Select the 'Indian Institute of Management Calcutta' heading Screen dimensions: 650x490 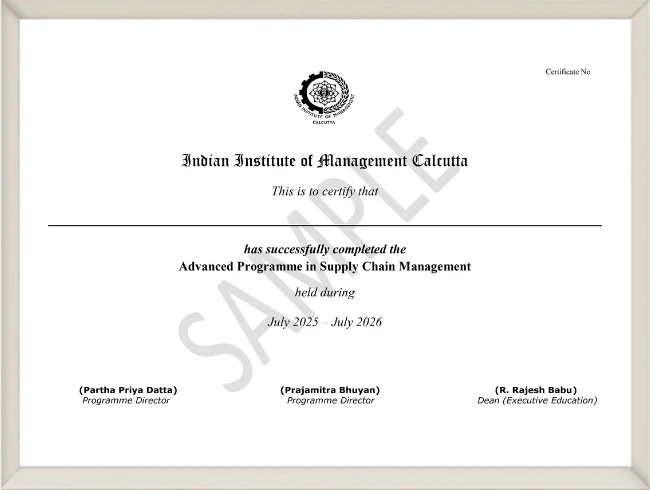pos(325,161)
